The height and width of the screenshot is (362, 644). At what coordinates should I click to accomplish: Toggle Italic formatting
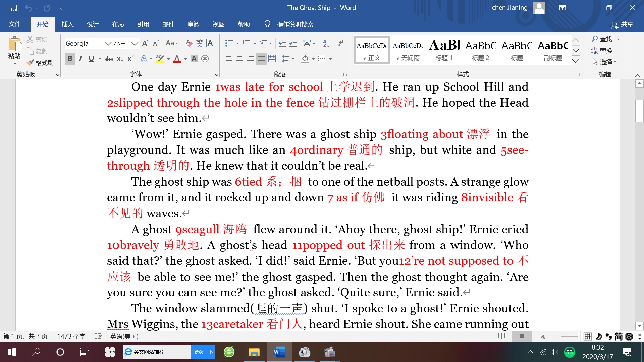click(80, 59)
